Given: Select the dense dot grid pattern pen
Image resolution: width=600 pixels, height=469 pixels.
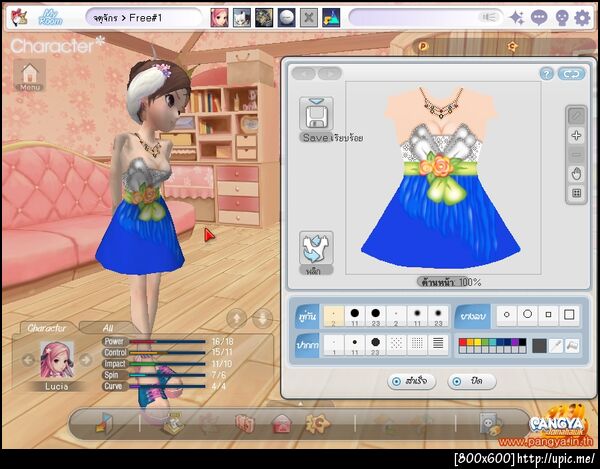Looking at the screenshot, I should 417,345.
